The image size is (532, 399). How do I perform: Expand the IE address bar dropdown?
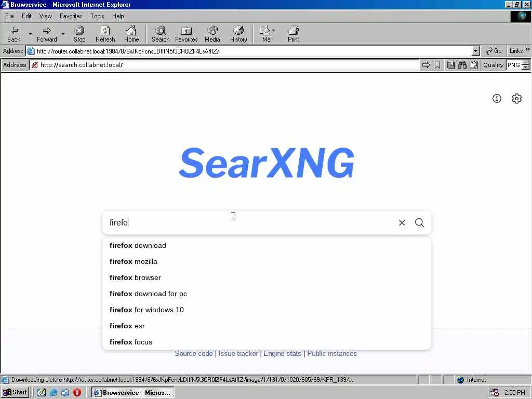pos(476,51)
